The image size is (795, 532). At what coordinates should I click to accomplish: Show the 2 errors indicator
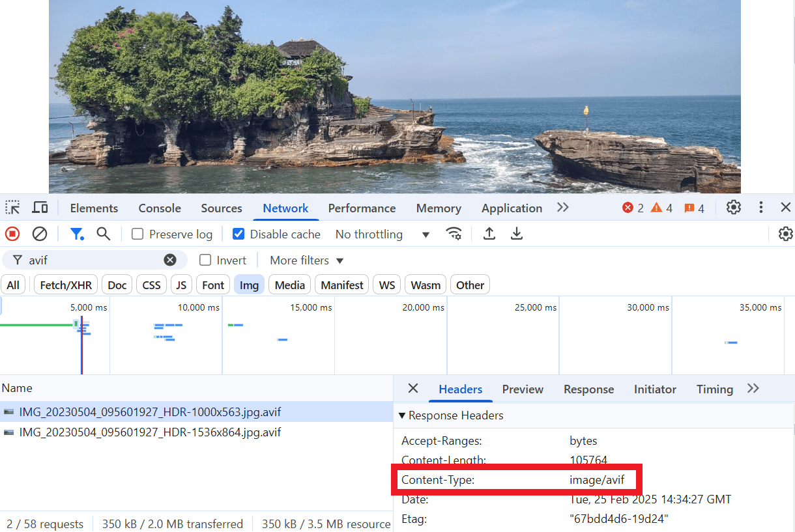(633, 208)
